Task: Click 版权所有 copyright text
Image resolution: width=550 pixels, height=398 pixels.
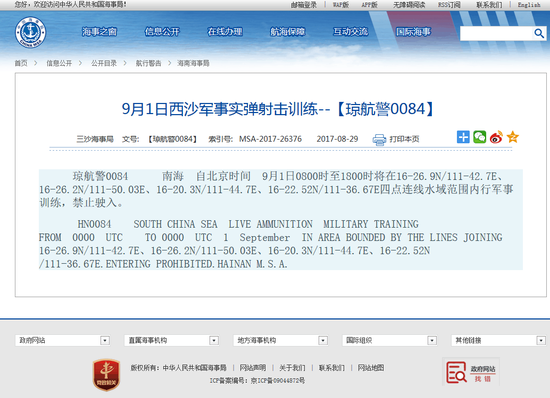Action: click(179, 368)
